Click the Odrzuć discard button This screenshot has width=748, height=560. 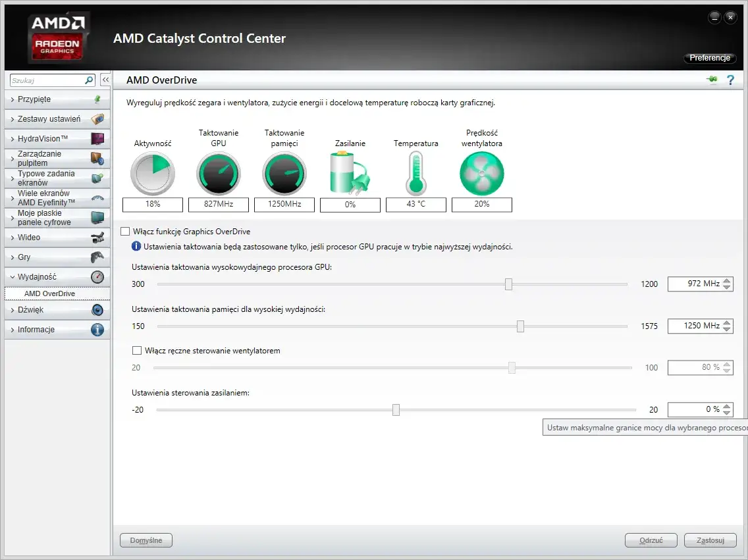651,540
